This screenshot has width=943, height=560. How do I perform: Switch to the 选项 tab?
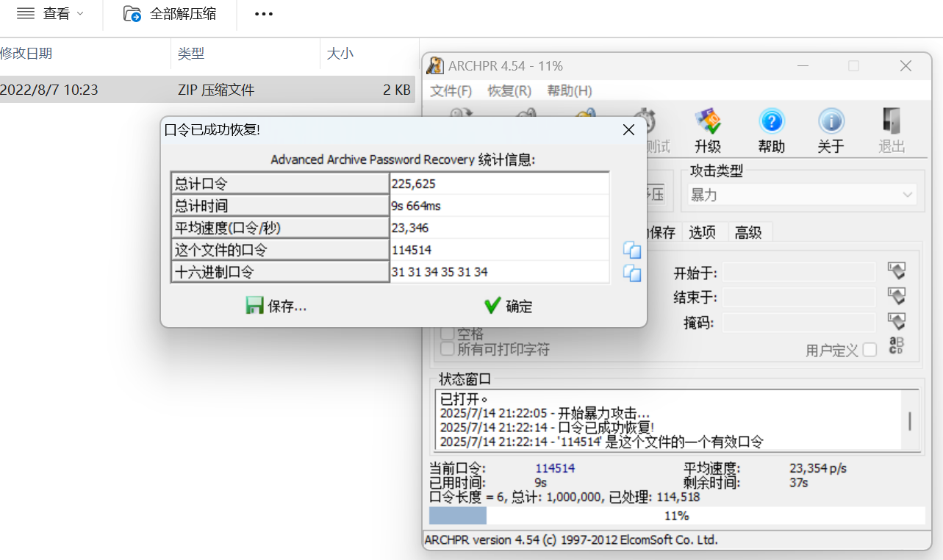pos(703,232)
